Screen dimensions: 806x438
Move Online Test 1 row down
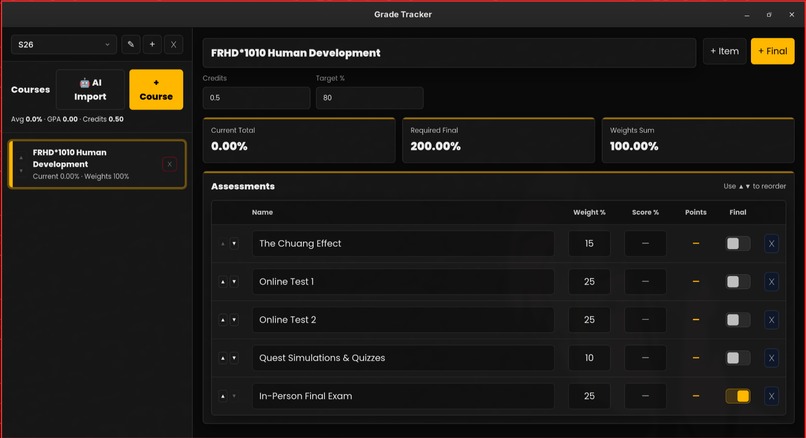pos(234,282)
